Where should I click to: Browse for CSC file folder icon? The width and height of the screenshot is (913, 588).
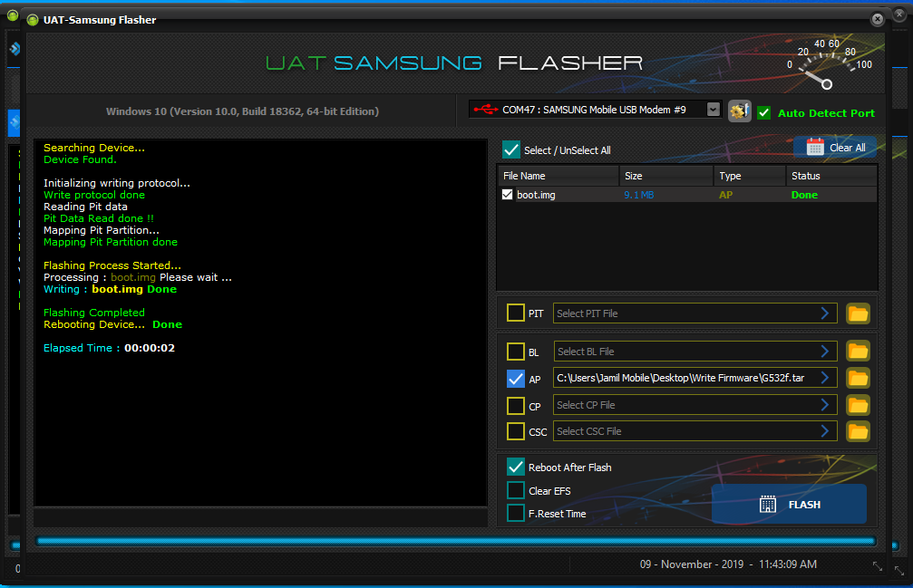click(x=858, y=431)
